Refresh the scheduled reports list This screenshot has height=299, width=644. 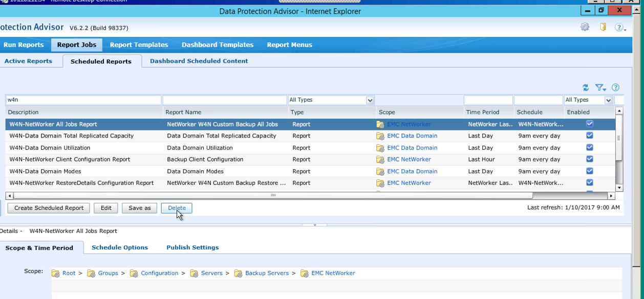click(x=586, y=87)
